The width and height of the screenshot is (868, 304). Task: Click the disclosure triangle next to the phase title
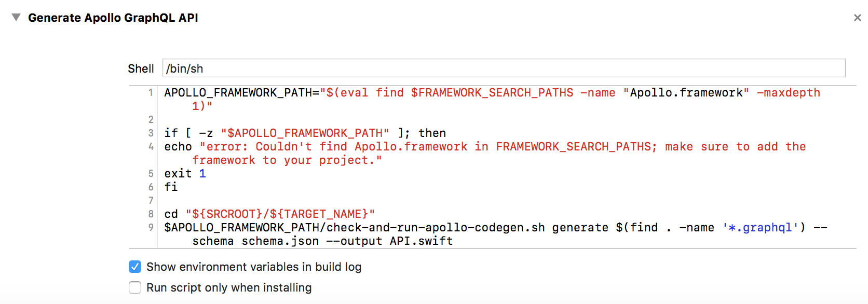[x=16, y=17]
